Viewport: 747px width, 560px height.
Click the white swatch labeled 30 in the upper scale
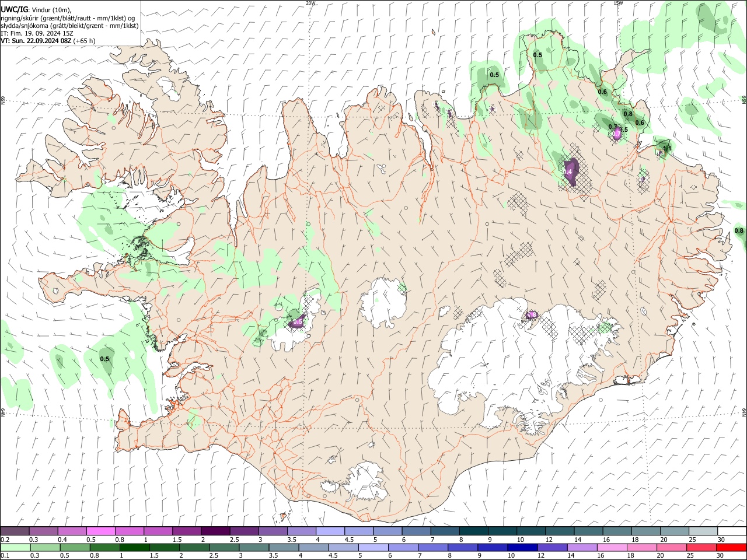(732, 531)
